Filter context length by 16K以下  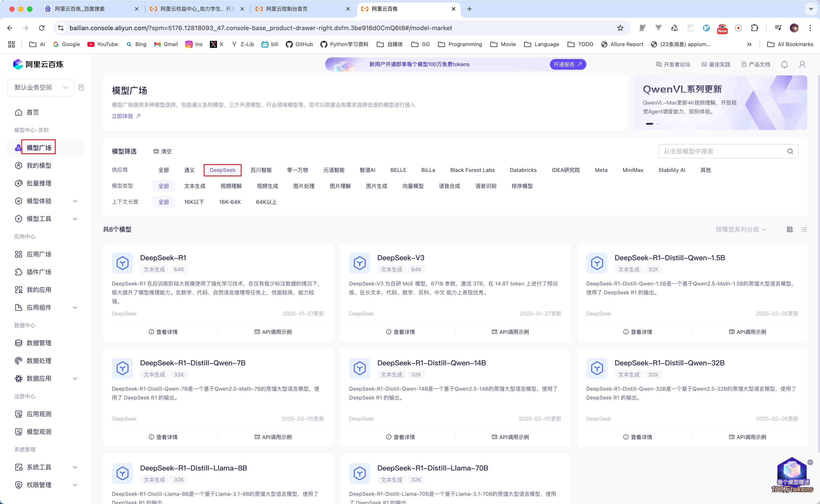[194, 202]
